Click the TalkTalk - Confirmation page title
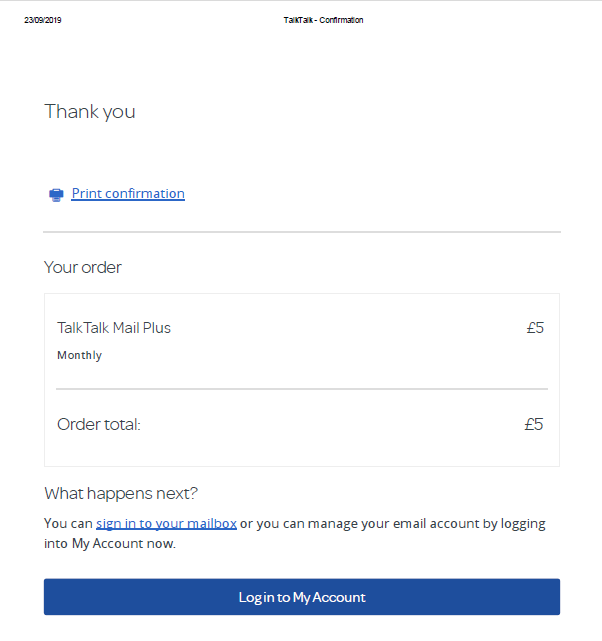602x641 pixels. click(323, 20)
